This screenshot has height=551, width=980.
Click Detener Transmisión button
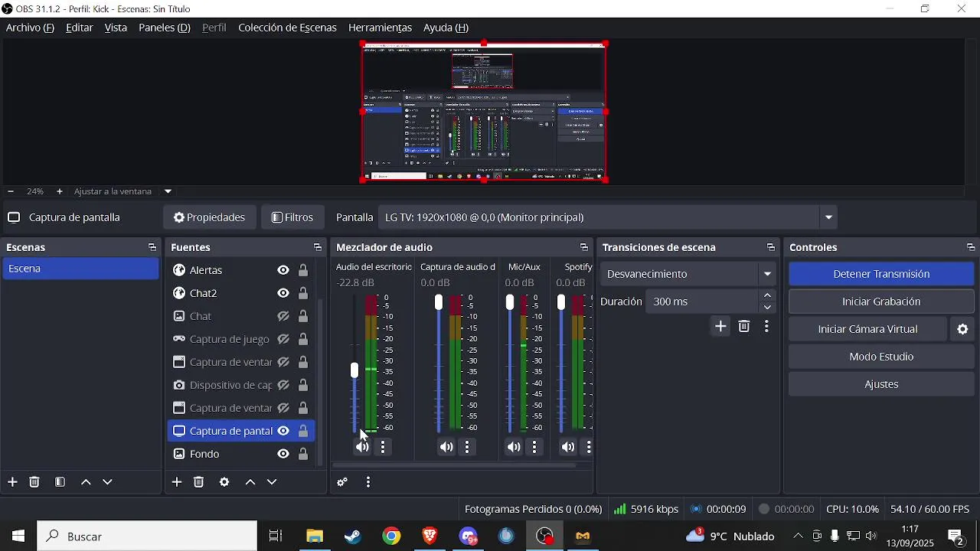point(882,274)
